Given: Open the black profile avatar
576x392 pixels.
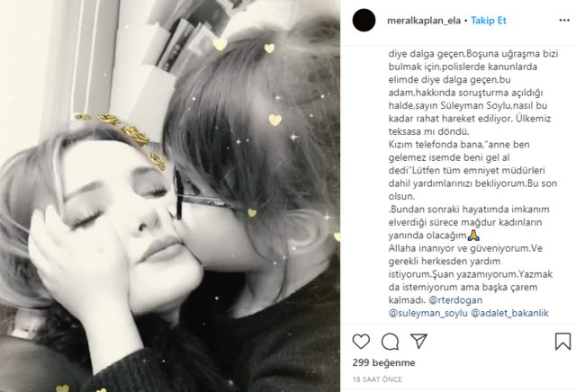Looking at the screenshot, I should point(364,20).
